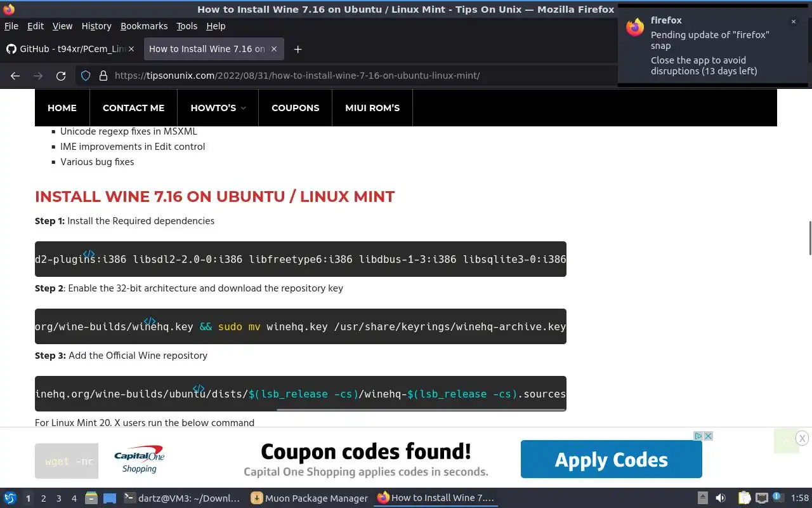Screen dimensions: 812x508
Task: Click Firefox window taskbar entry
Action: pos(436,498)
